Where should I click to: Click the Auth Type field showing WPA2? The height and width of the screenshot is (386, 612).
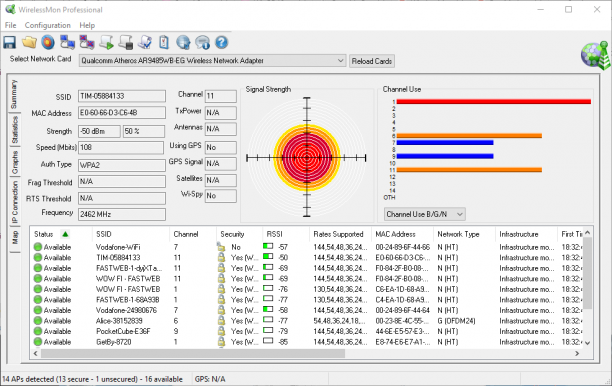point(122,165)
